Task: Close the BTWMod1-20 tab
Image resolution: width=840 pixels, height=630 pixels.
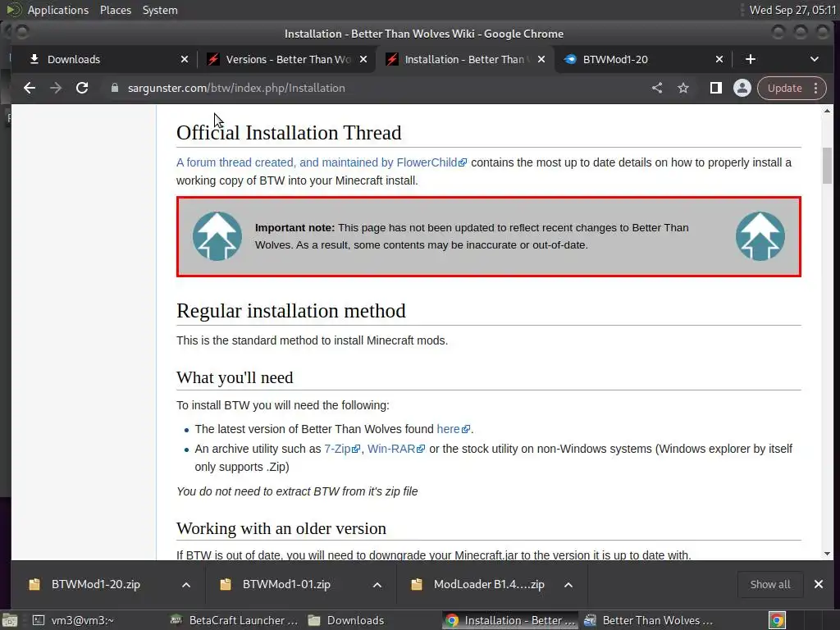Action: 719,59
